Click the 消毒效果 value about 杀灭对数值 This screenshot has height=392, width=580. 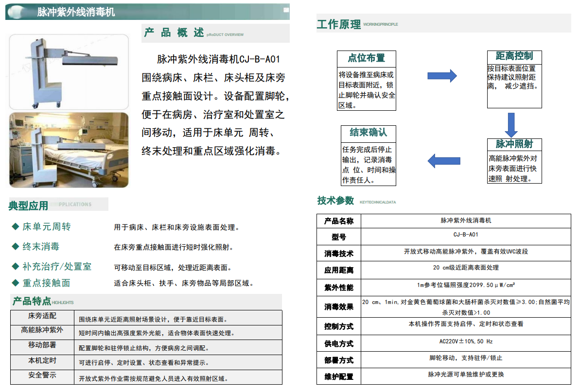[466, 307]
